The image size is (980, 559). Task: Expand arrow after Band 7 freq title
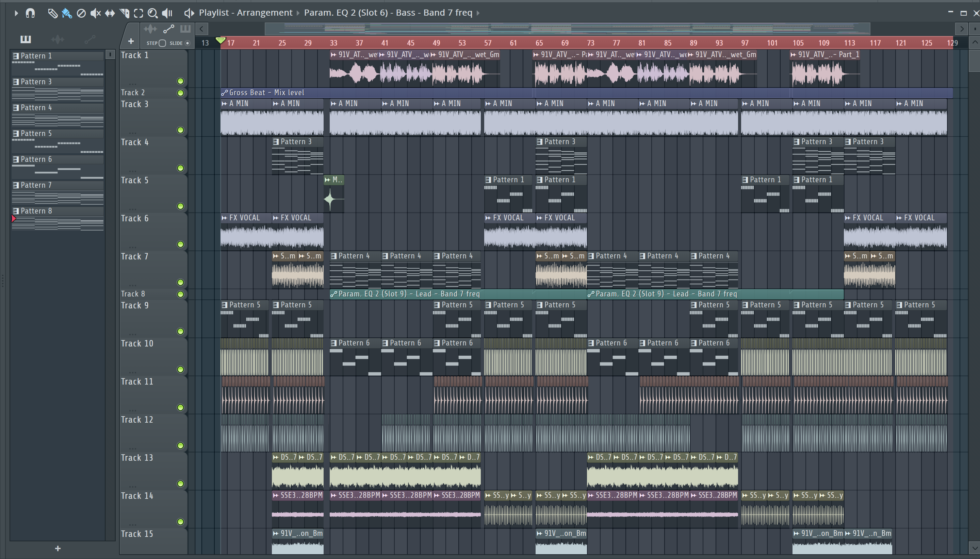tap(478, 13)
